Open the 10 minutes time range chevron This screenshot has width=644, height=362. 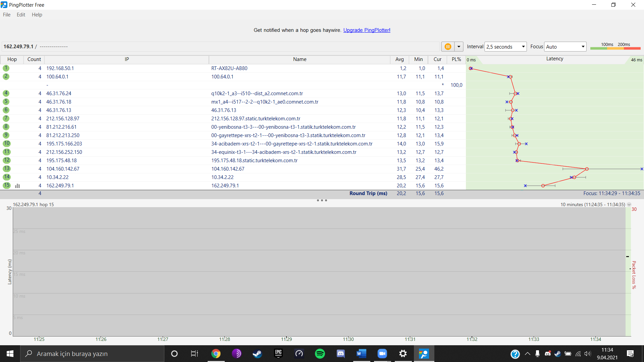(629, 204)
